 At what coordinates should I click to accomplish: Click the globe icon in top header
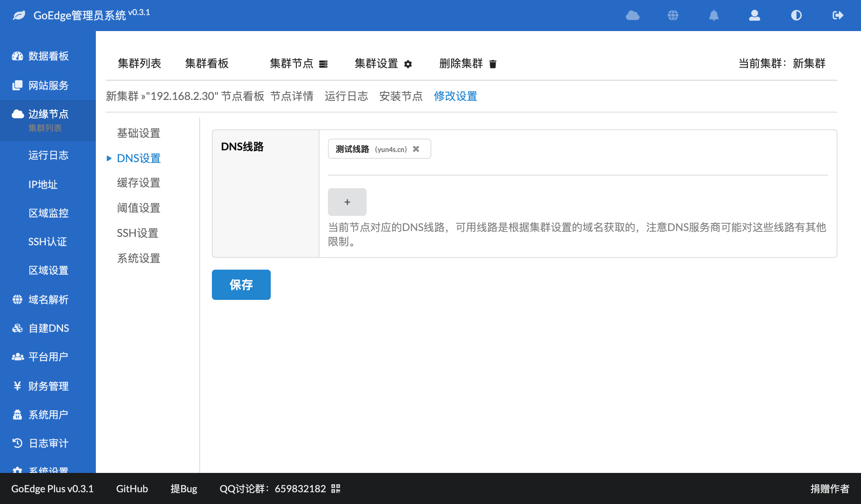click(673, 16)
